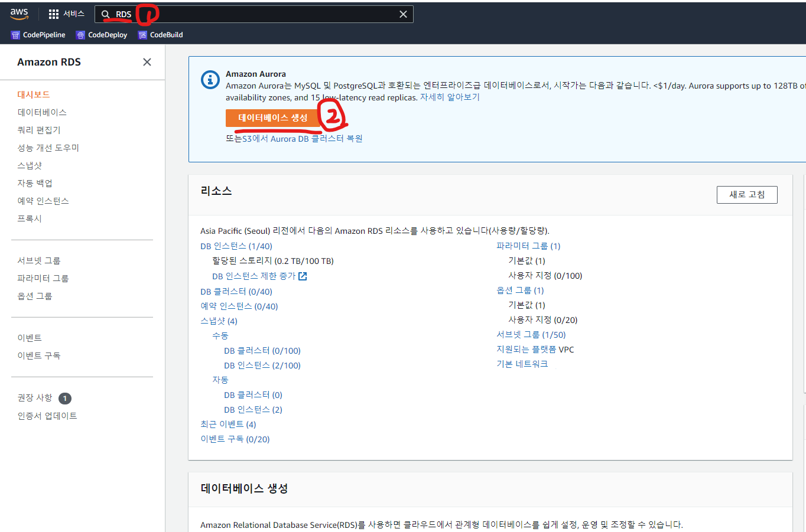
Task: Open 이벤트 in the sidebar
Action: (x=30, y=338)
